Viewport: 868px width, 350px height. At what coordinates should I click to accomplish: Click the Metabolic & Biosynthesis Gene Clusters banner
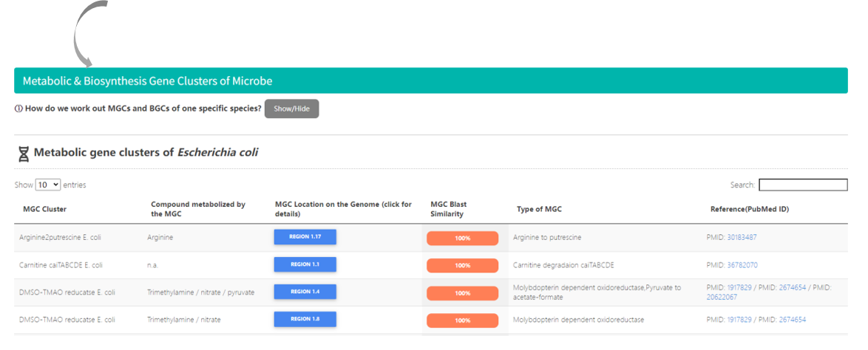(430, 80)
